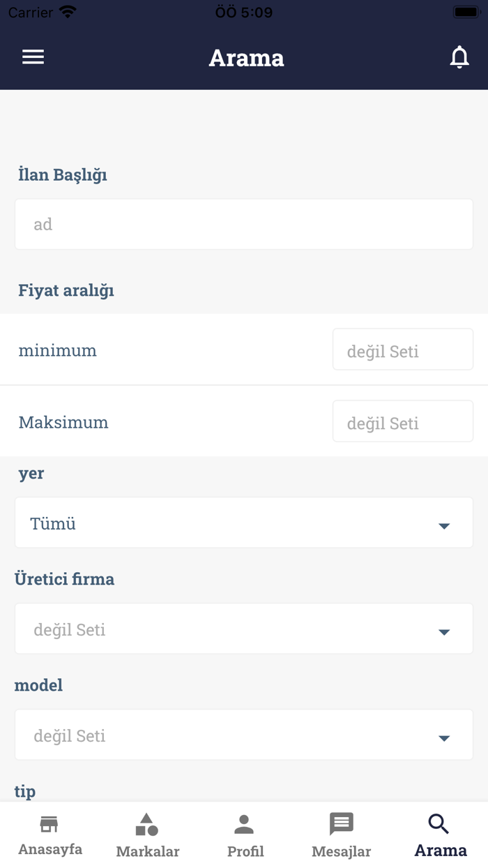Image resolution: width=488 pixels, height=868 pixels.
Task: Open the 'yer' dropdown showing Tümü
Action: 243,523
